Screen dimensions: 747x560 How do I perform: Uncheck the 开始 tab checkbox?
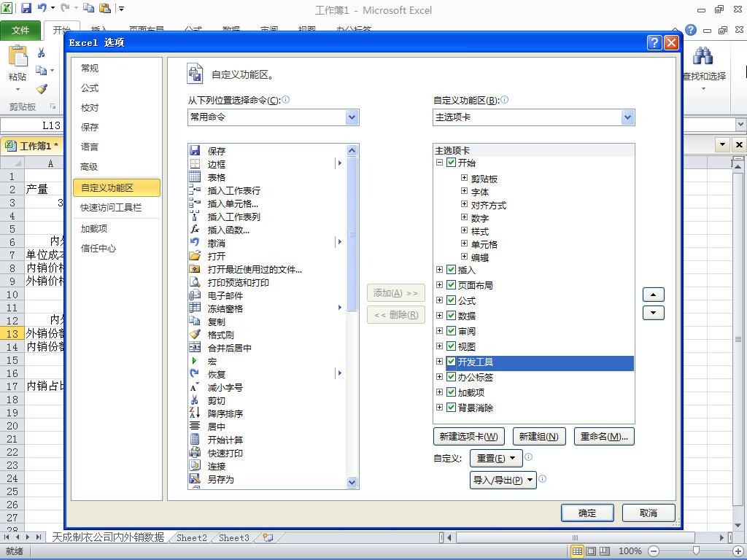(452, 163)
